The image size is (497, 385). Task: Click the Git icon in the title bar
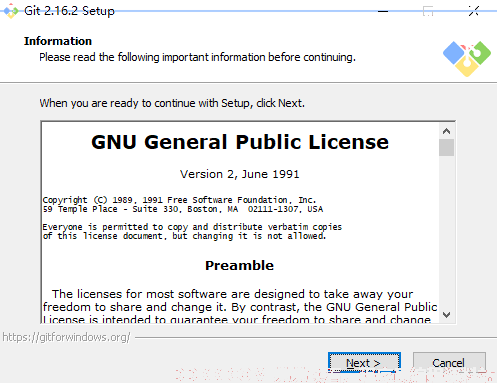click(x=11, y=11)
